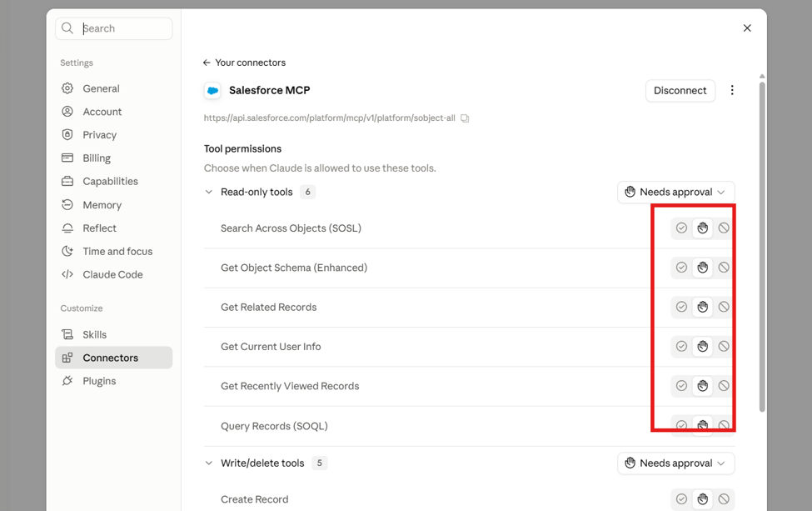Image resolution: width=812 pixels, height=511 pixels.
Task: Disconnect the Salesforce MCP connector
Action: coord(680,91)
